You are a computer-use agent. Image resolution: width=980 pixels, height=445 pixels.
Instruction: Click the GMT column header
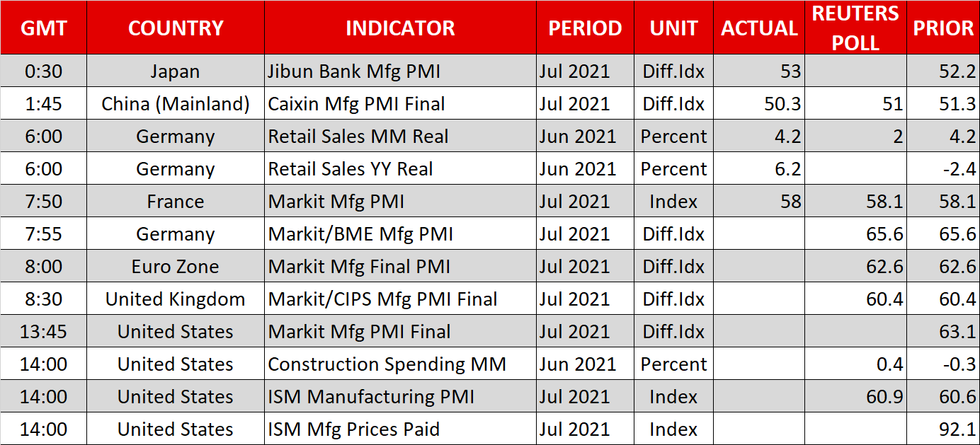[44, 28]
